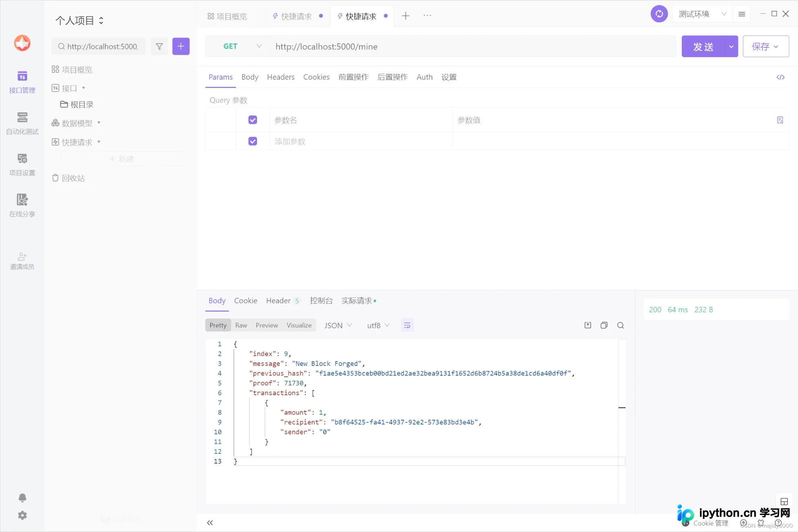The width and height of the screenshot is (798, 532).
Task: Toggle the word wrap icon in response
Action: coord(407,325)
